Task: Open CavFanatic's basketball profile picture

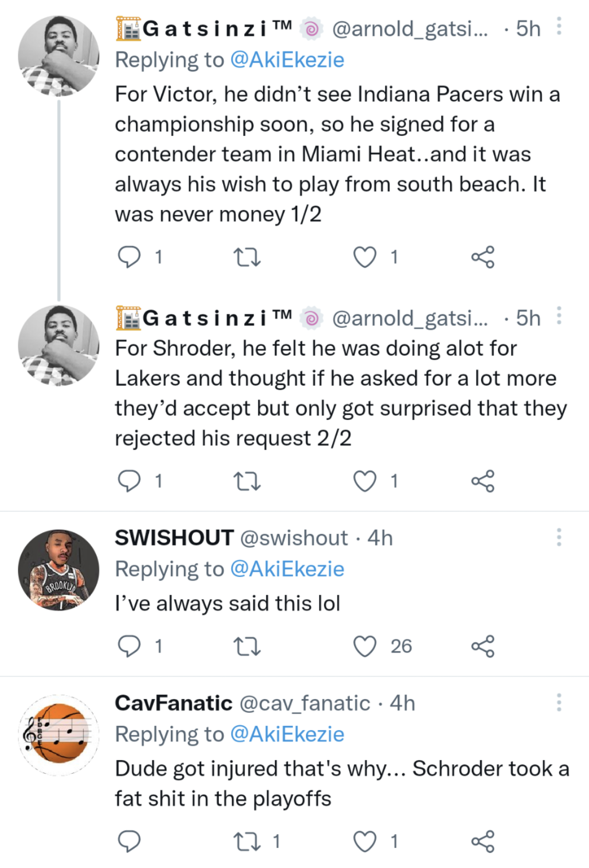Action: click(59, 735)
